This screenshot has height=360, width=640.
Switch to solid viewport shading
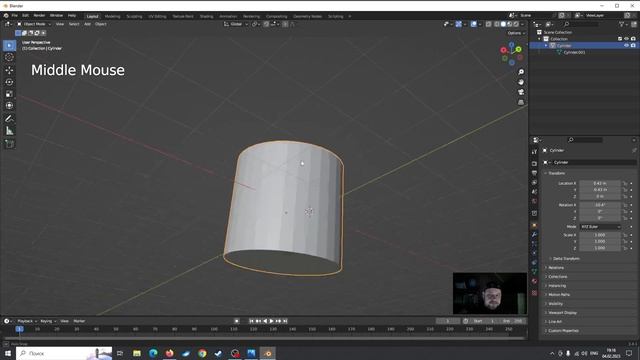503,24
